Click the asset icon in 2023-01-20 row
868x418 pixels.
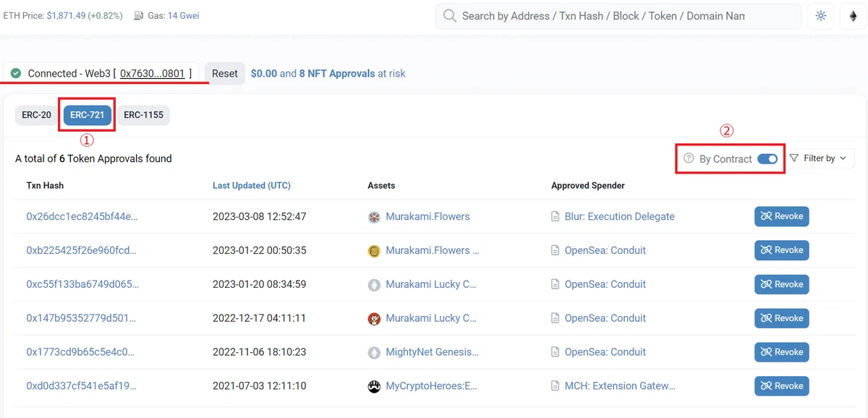(x=374, y=285)
